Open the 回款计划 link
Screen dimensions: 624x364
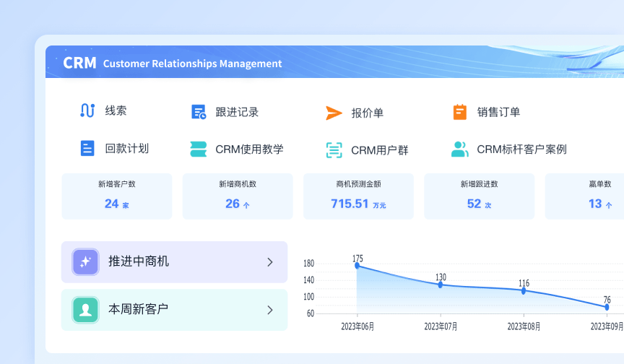(x=126, y=148)
